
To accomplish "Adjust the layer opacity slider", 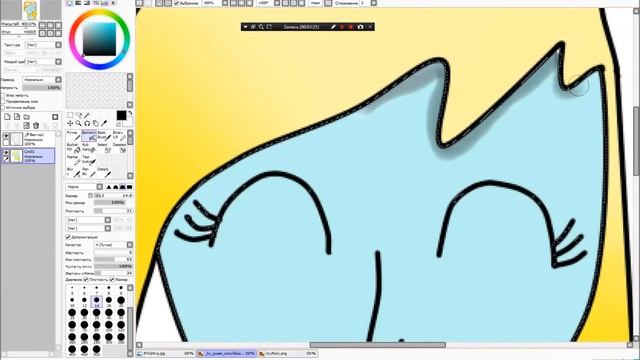I will click(x=42, y=88).
